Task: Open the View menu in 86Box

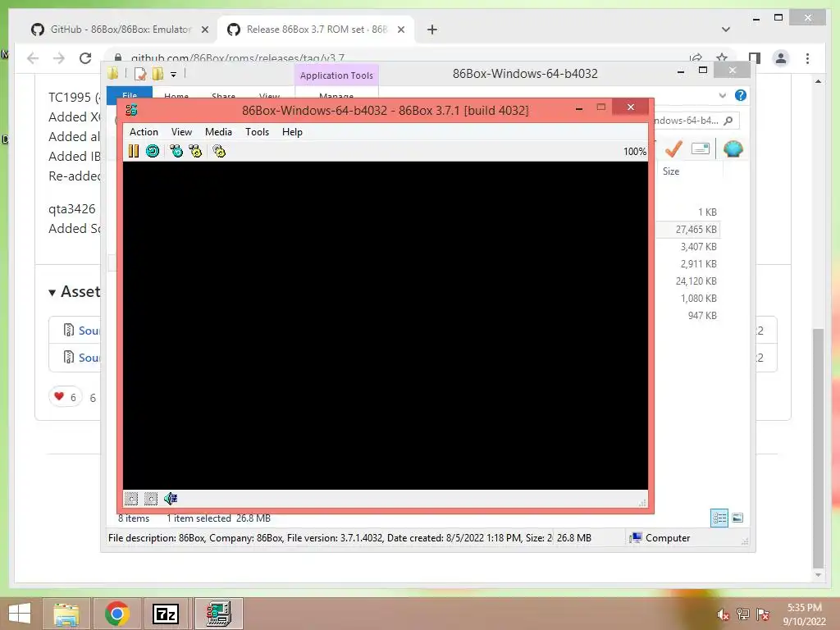Action: 181,132
